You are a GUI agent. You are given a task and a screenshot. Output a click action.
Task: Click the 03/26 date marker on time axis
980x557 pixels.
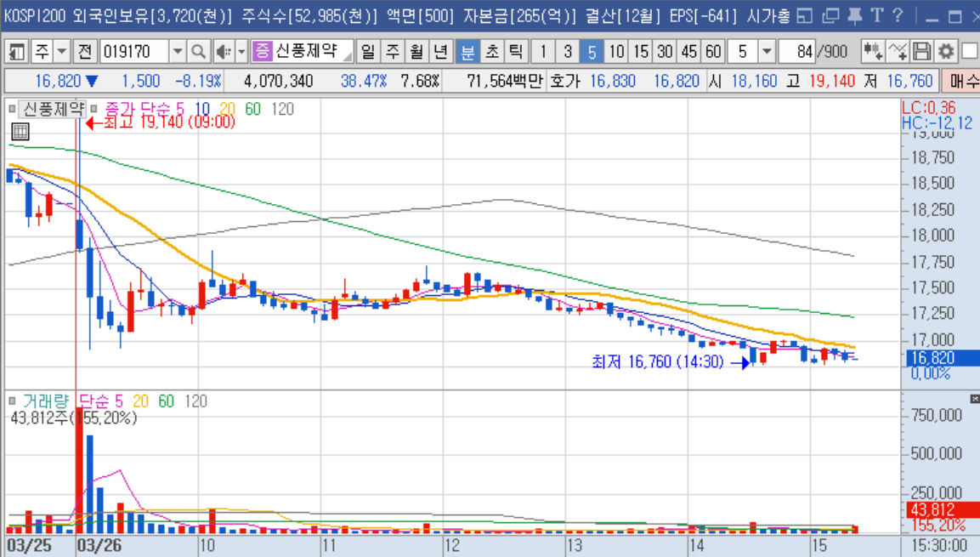[x=99, y=545]
